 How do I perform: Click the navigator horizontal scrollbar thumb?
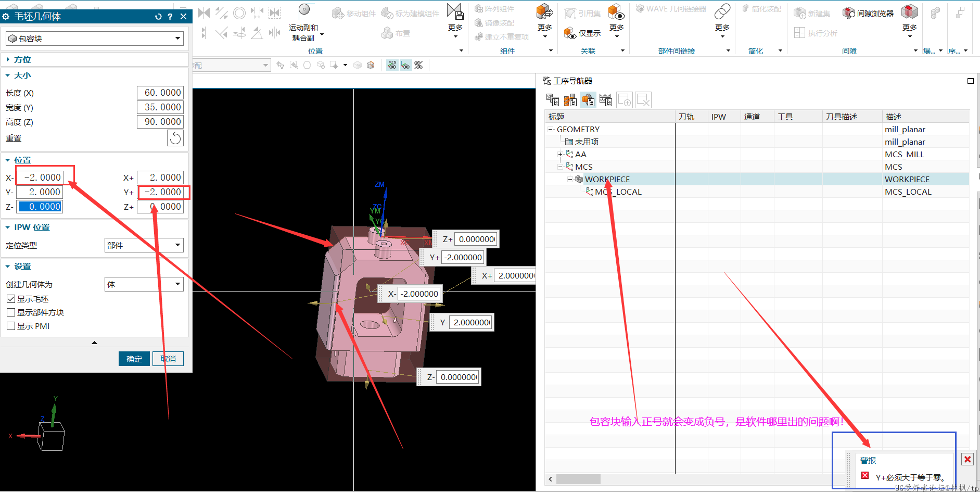coord(578,479)
